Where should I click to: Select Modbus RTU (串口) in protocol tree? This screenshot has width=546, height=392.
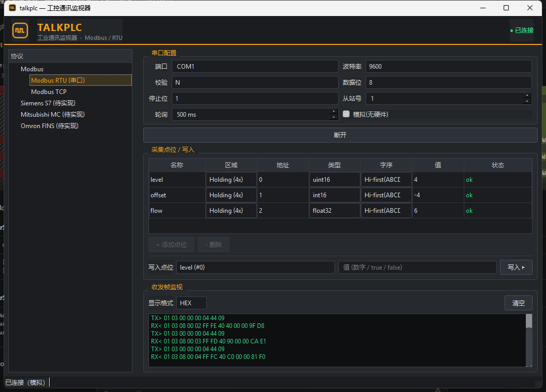[81, 81]
